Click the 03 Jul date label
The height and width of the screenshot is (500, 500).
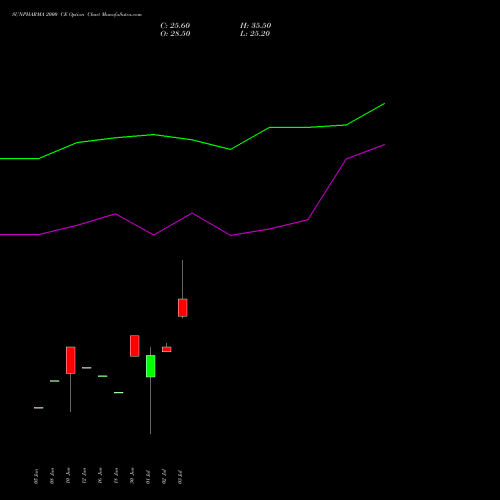[x=180, y=477]
